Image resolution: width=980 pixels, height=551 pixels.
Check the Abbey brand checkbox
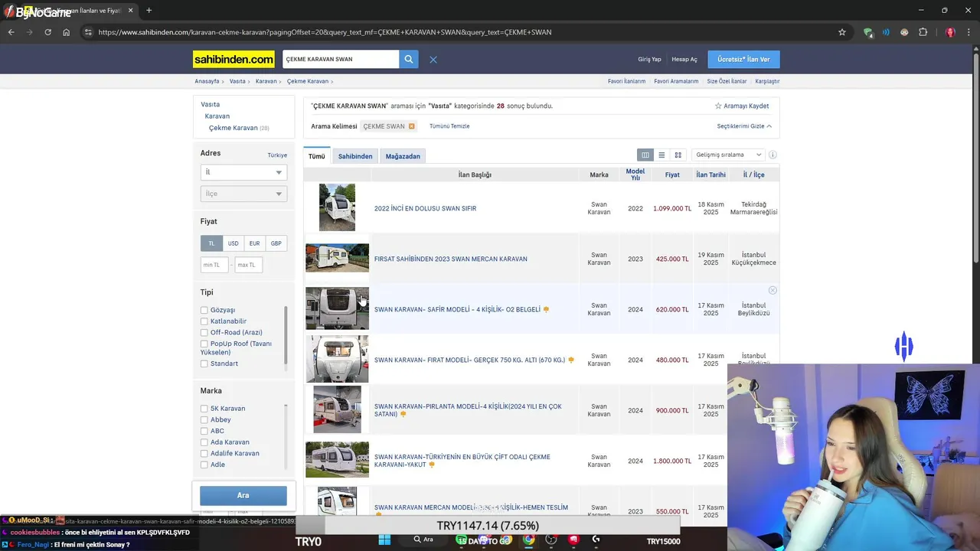[x=204, y=419]
